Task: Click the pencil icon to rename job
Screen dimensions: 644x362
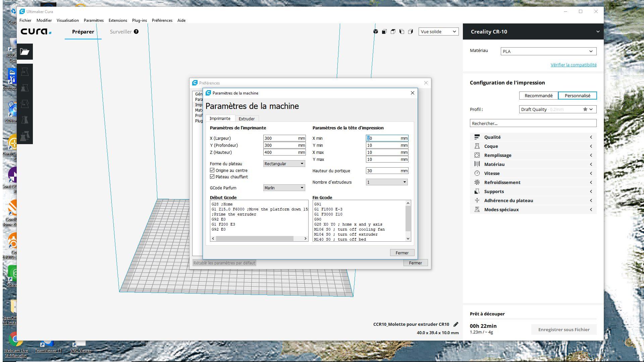Action: [x=456, y=324]
